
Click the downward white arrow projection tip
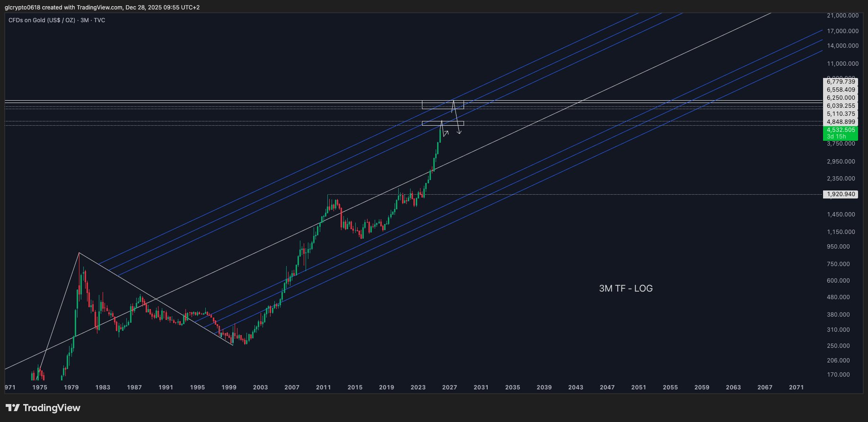(x=459, y=133)
